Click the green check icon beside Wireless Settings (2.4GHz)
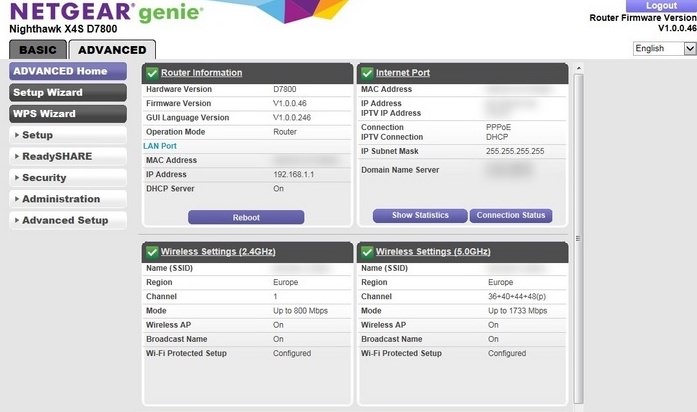This screenshot has height=412, width=697. pyautogui.click(x=152, y=252)
